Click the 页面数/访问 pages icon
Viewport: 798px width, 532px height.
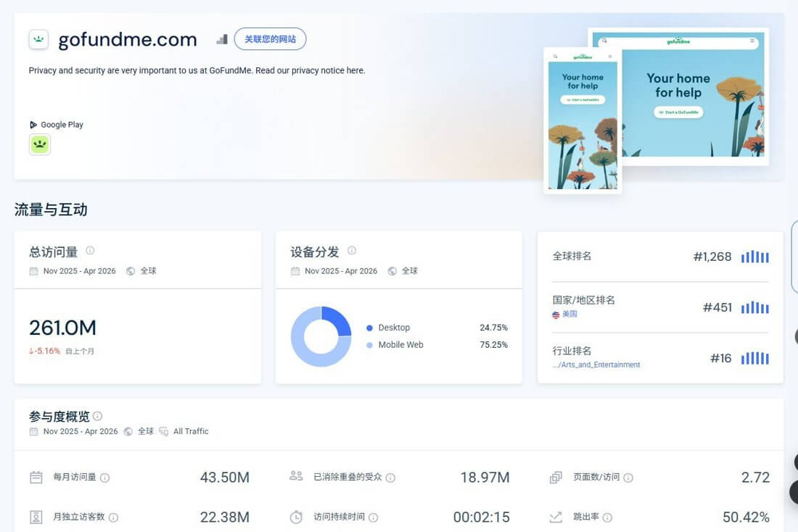(556, 478)
